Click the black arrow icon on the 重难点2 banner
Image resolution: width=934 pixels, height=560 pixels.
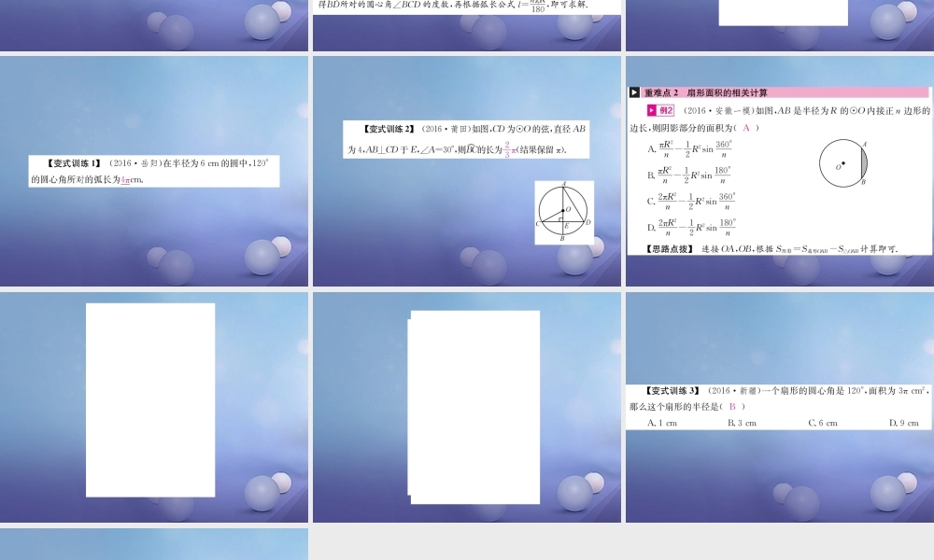tap(633, 92)
